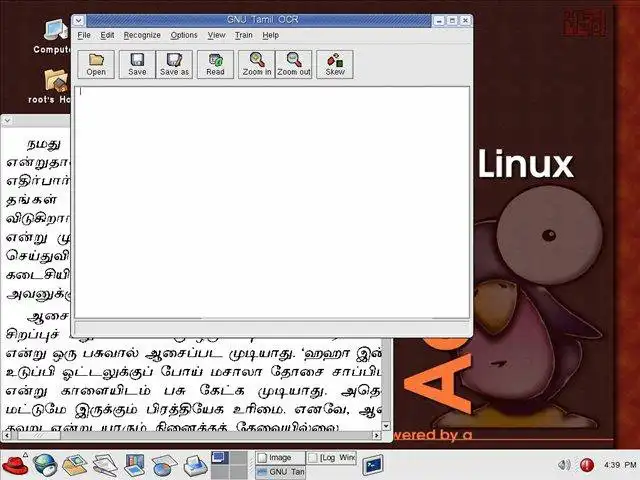Click the Save as toolbar button
Viewport: 640px width, 480px height.
tap(174, 64)
